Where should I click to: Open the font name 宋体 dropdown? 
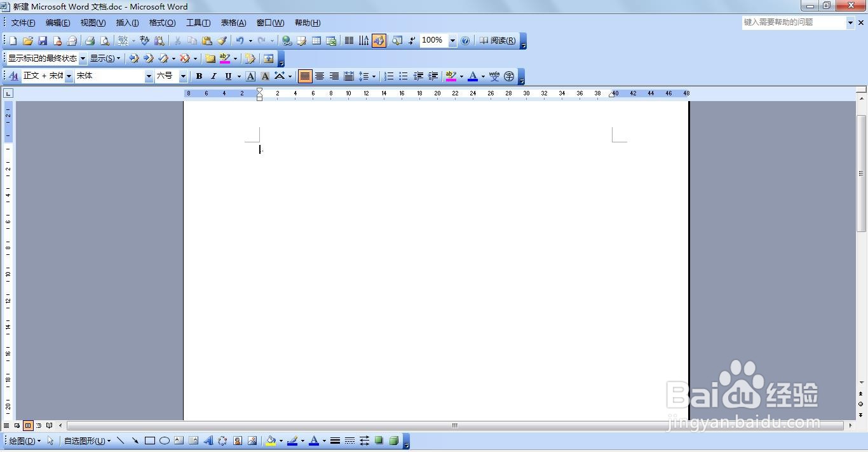(149, 76)
